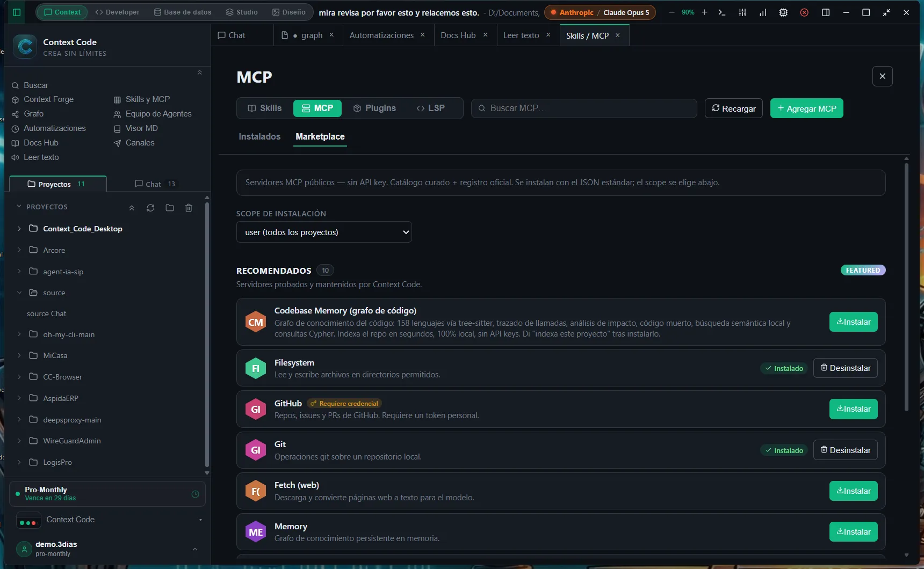
Task: Zoom in with the plus icon
Action: (704, 12)
